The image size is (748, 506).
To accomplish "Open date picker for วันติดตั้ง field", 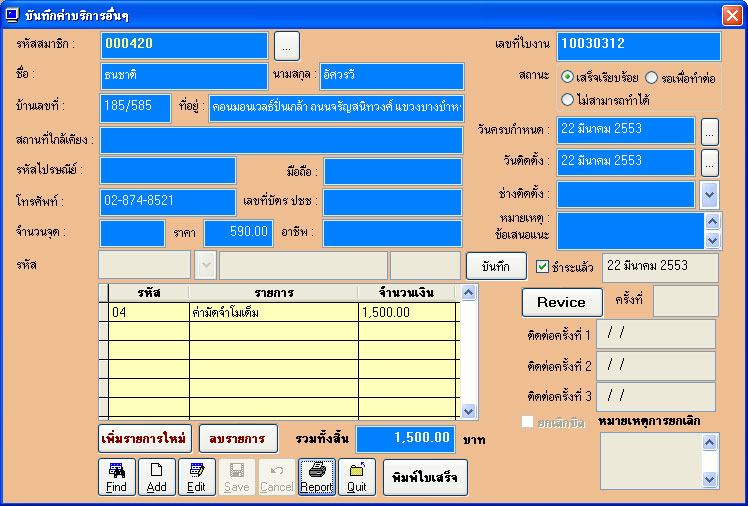I will 710,161.
